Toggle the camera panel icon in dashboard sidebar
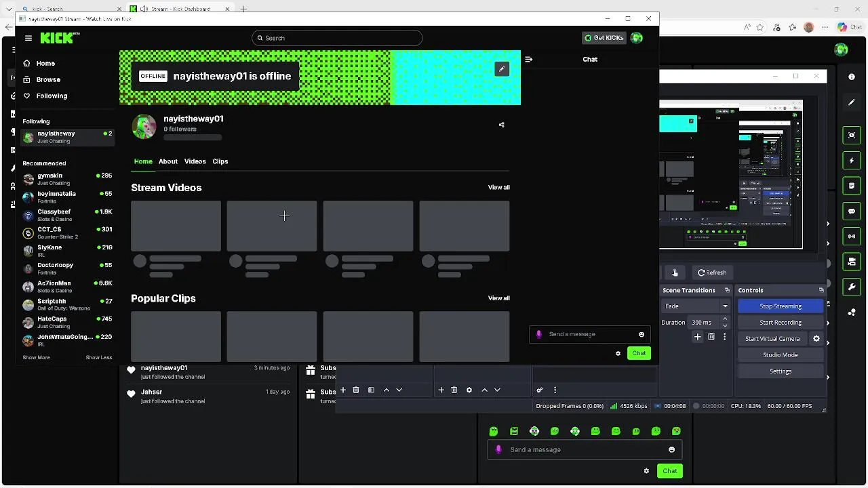The height and width of the screenshot is (488, 868). (852, 262)
